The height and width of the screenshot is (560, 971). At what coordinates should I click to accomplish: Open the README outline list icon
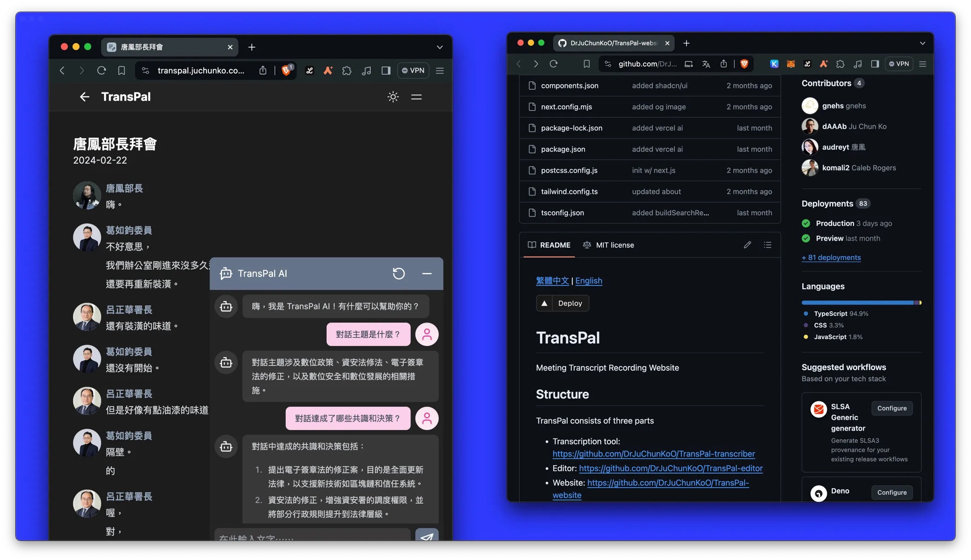pyautogui.click(x=768, y=245)
